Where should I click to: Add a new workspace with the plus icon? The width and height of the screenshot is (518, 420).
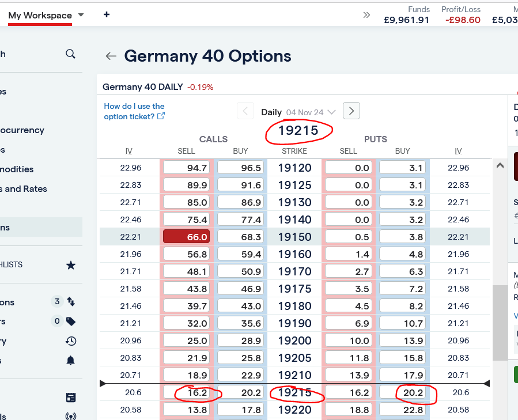pos(107,14)
